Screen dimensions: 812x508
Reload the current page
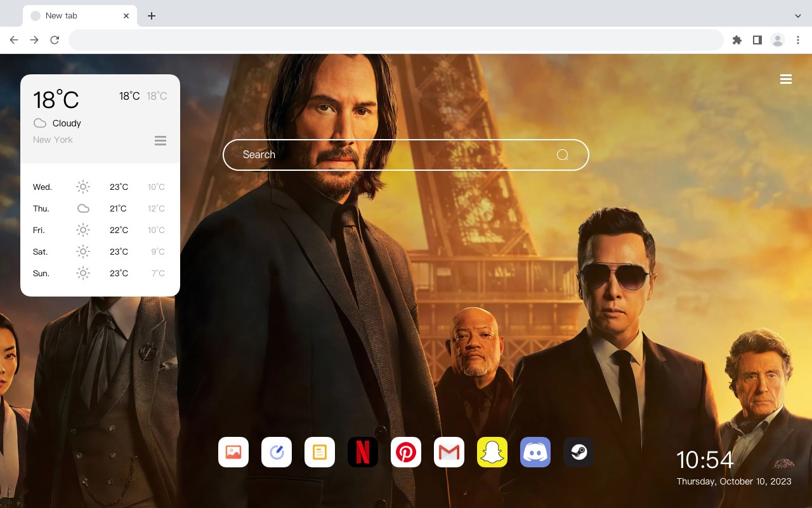click(55, 40)
